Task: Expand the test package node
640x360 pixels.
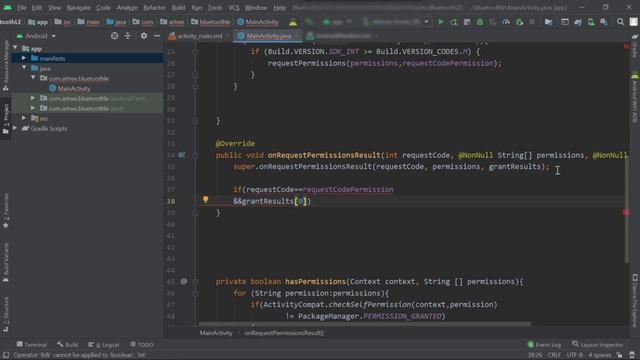Action: (x=33, y=108)
